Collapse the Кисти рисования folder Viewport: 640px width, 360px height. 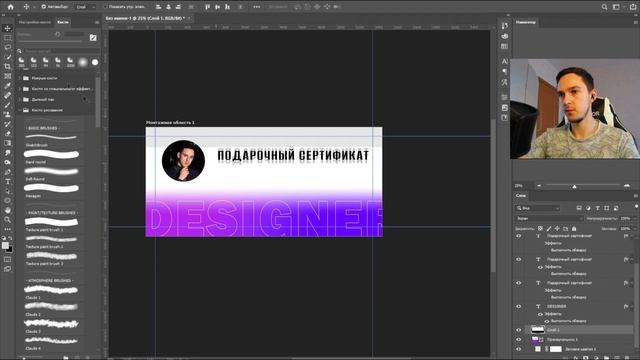pos(20,110)
